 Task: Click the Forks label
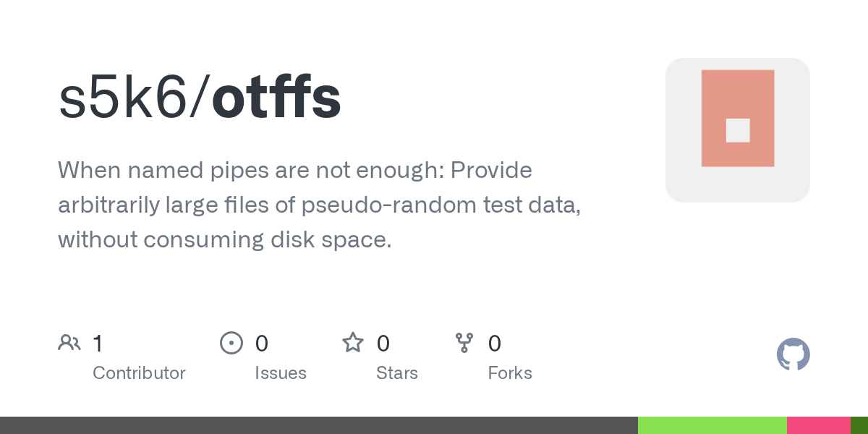(510, 373)
